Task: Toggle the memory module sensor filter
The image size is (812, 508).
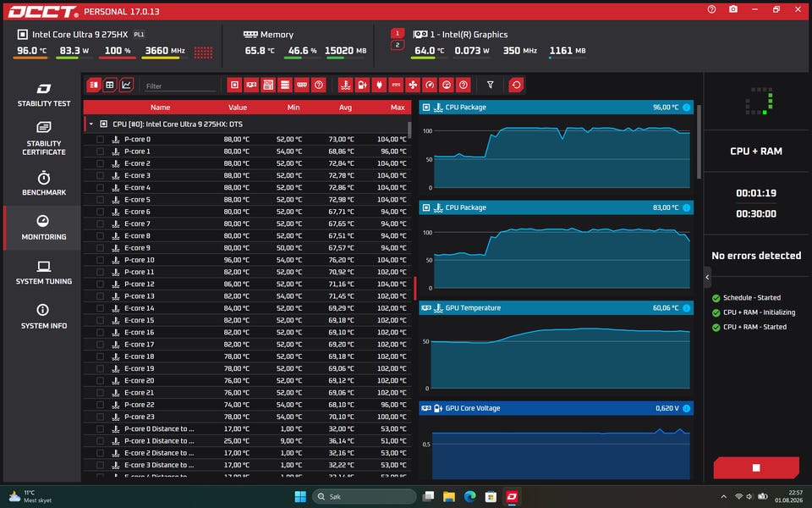Action: [x=302, y=85]
